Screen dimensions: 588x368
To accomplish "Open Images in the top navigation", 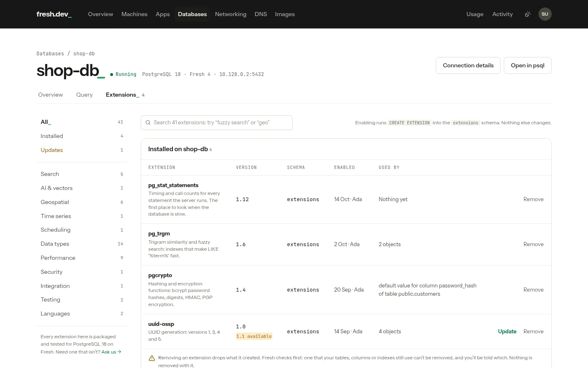I will coord(285,14).
